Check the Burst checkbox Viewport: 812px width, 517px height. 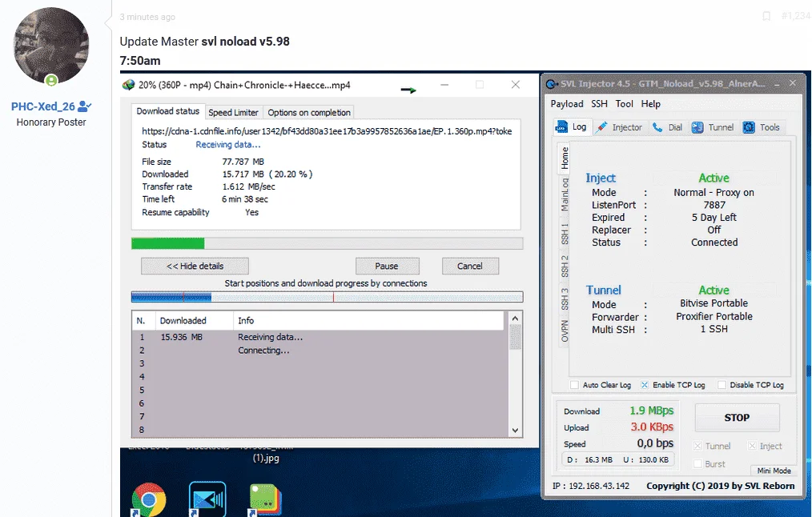[x=697, y=464]
